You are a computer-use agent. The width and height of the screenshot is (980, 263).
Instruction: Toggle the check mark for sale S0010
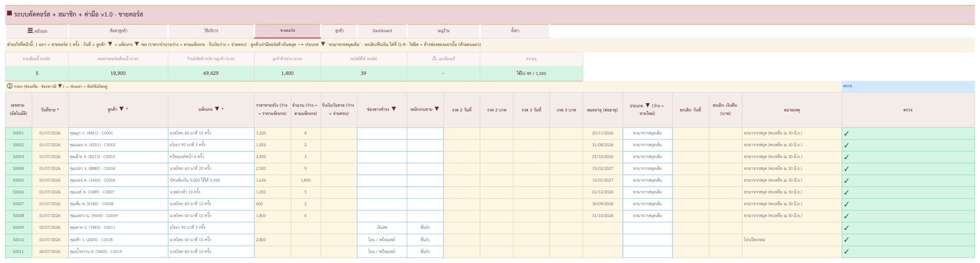click(846, 239)
